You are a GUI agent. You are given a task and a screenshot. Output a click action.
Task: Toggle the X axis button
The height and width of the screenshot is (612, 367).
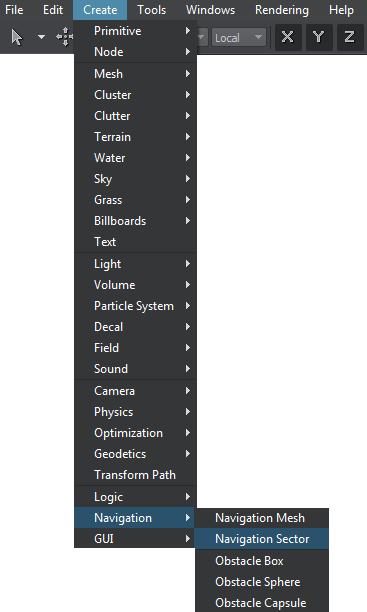(288, 37)
